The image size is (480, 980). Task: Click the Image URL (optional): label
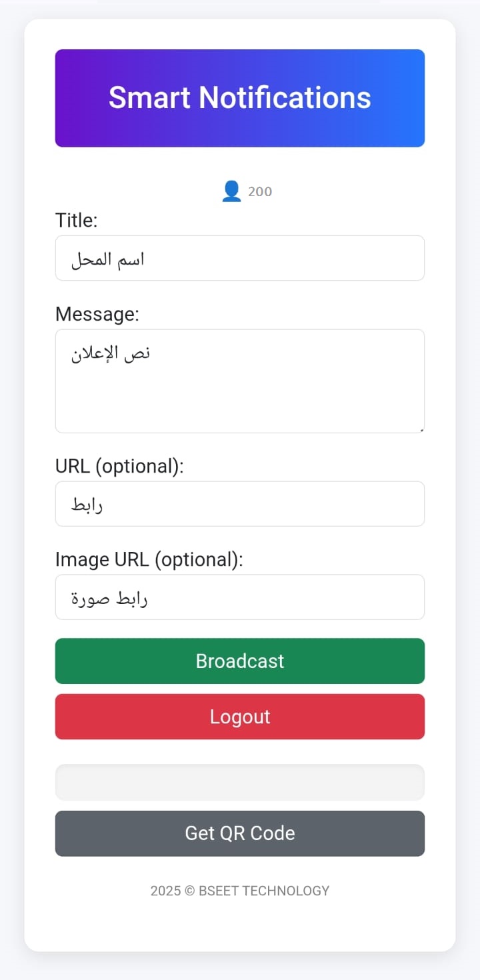pos(148,559)
